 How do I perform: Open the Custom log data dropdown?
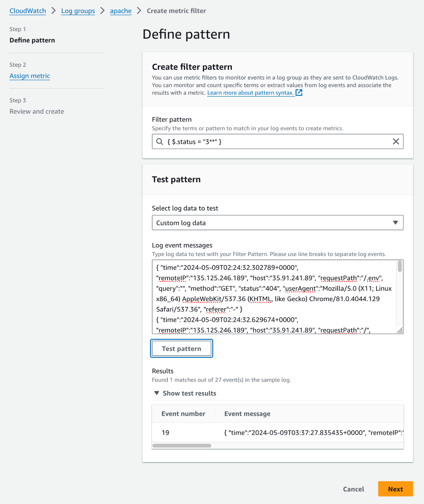click(277, 223)
